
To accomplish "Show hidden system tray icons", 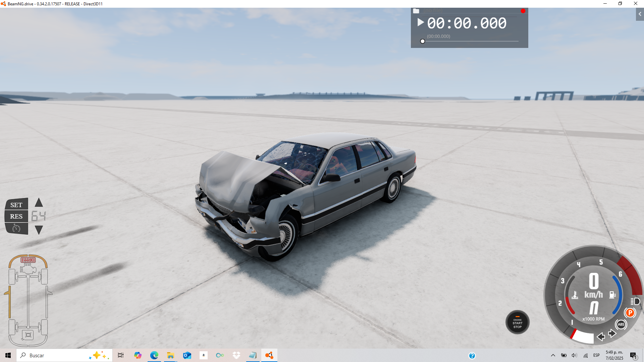I will (x=553, y=355).
